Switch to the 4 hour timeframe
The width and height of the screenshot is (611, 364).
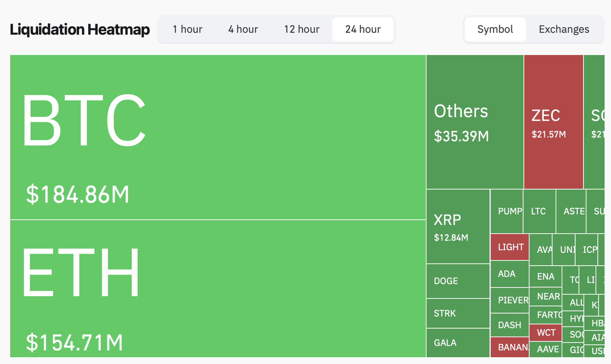click(x=243, y=29)
